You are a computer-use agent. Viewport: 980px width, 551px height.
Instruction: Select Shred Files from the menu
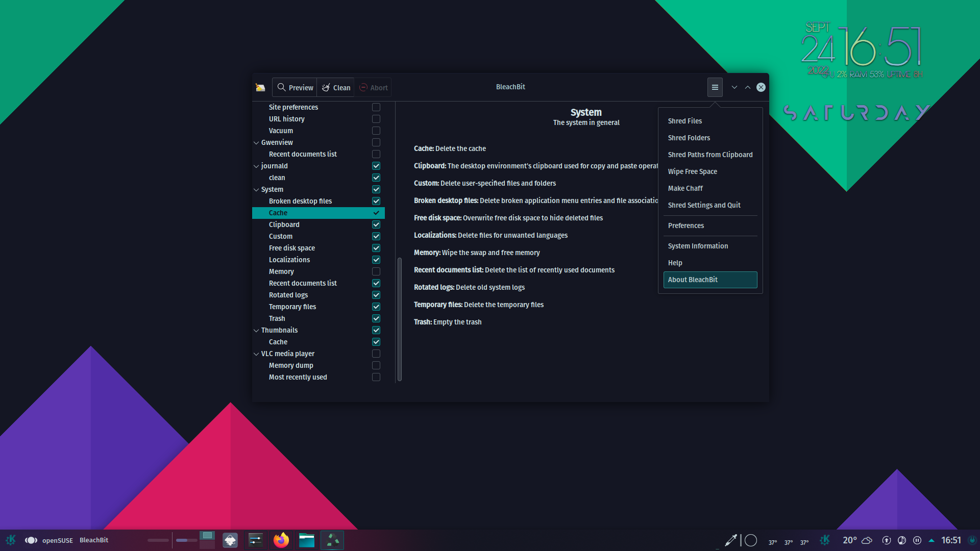click(x=710, y=121)
